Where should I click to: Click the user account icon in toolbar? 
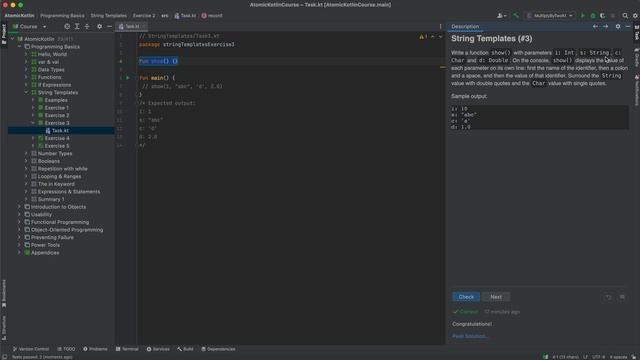501,16
